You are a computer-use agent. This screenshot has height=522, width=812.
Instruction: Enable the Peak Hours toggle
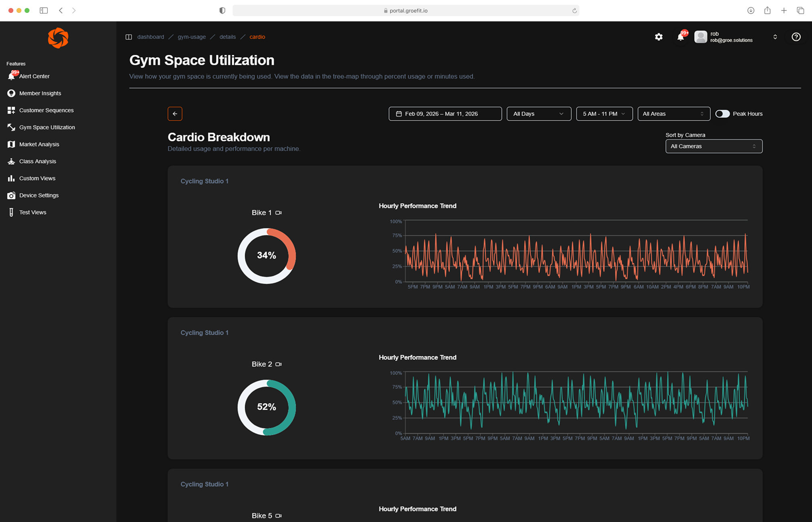coord(722,114)
